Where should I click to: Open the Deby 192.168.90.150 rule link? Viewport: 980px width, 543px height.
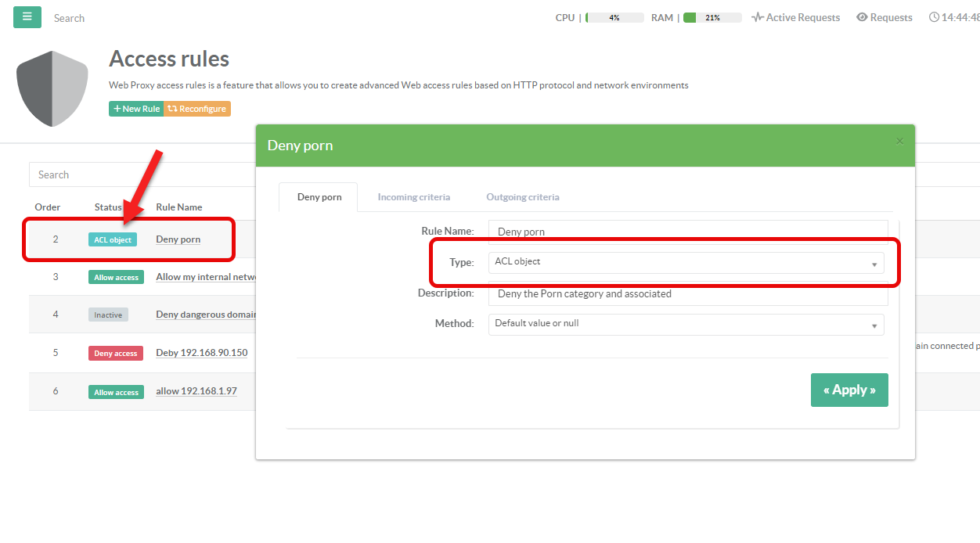[x=202, y=353]
